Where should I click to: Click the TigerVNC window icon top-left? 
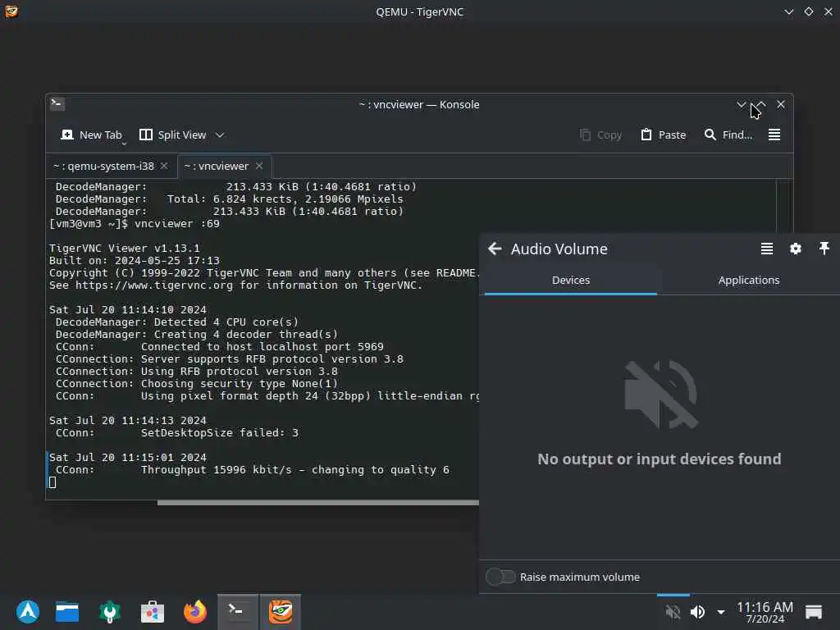(x=11, y=11)
